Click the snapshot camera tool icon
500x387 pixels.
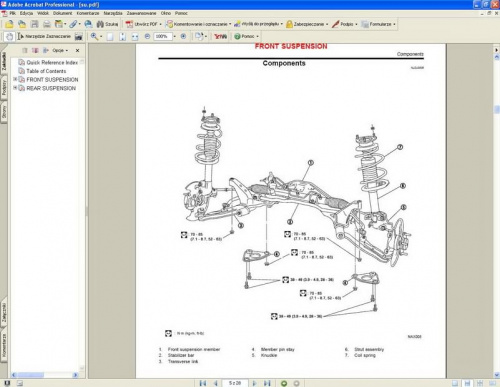coord(79,37)
